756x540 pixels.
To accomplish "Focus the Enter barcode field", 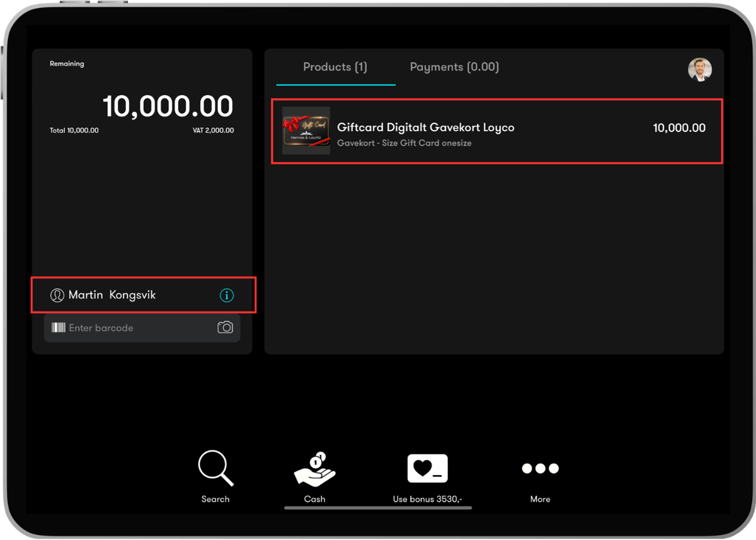I will click(x=142, y=328).
